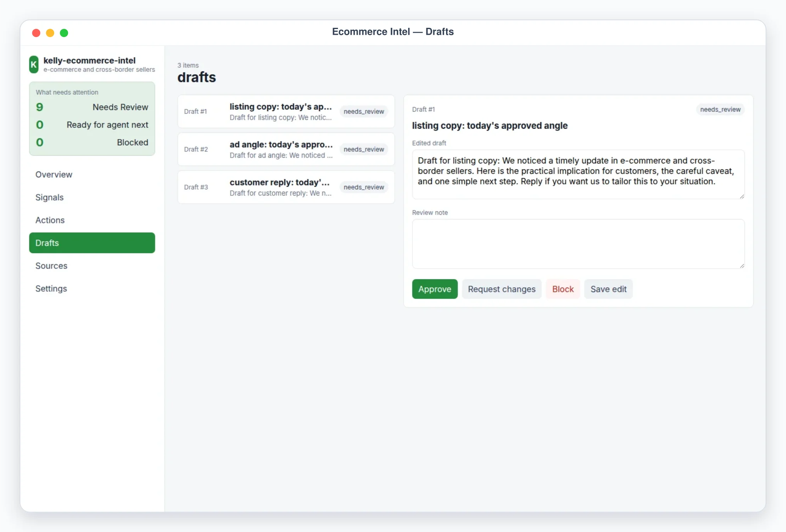
Task: Click the Request changes button
Action: pos(501,289)
